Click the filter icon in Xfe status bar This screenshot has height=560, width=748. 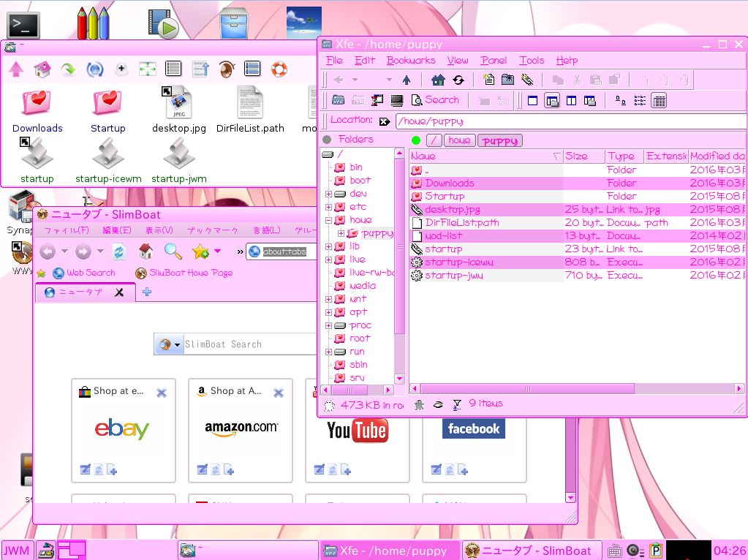457,405
